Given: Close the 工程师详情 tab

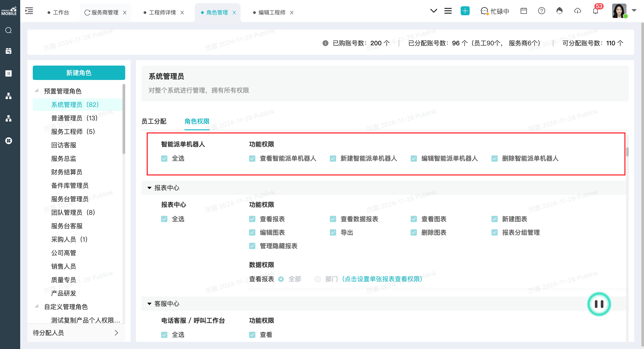Looking at the screenshot, I should click(182, 13).
